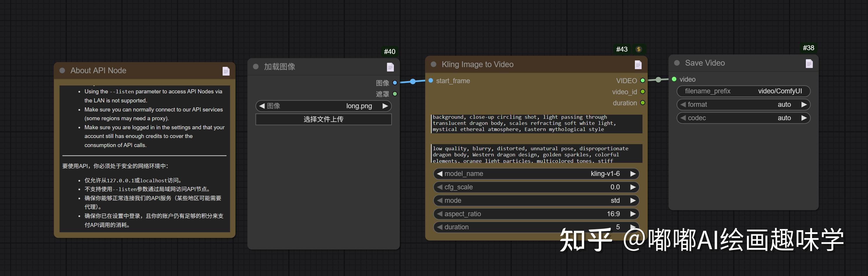
Task: Decrease cfg_scale using its left arrow
Action: click(439, 187)
